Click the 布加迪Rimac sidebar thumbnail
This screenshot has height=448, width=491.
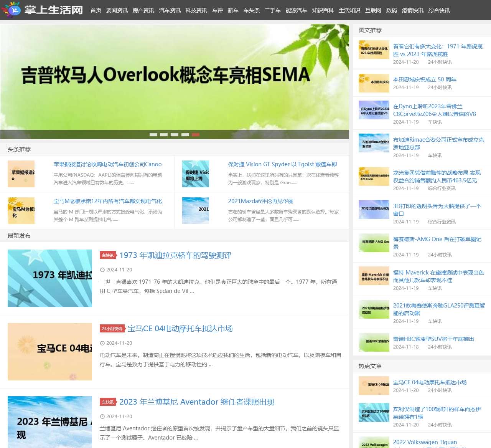(374, 143)
